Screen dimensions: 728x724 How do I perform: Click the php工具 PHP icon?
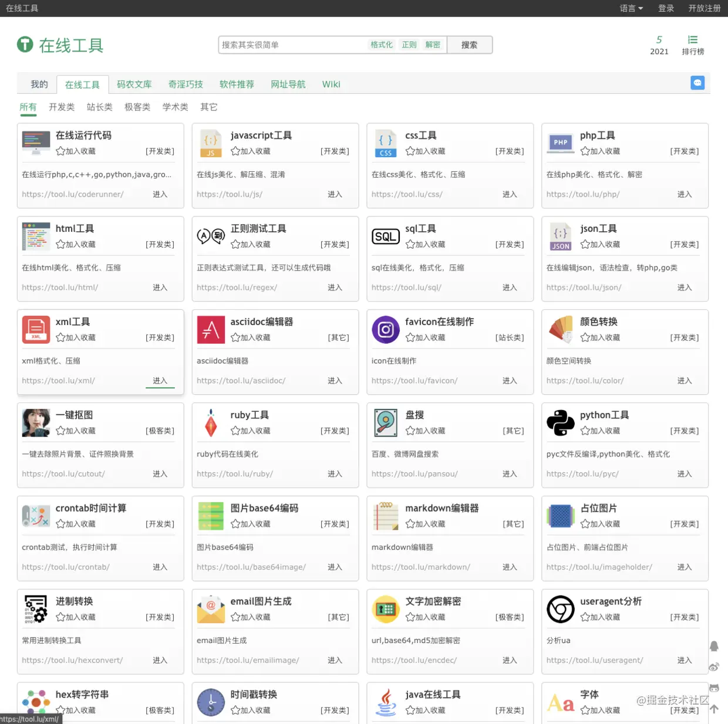(x=561, y=143)
